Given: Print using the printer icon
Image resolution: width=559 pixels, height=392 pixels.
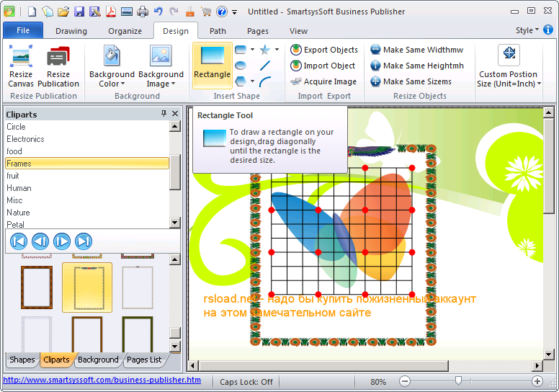Looking at the screenshot, I should click(143, 12).
